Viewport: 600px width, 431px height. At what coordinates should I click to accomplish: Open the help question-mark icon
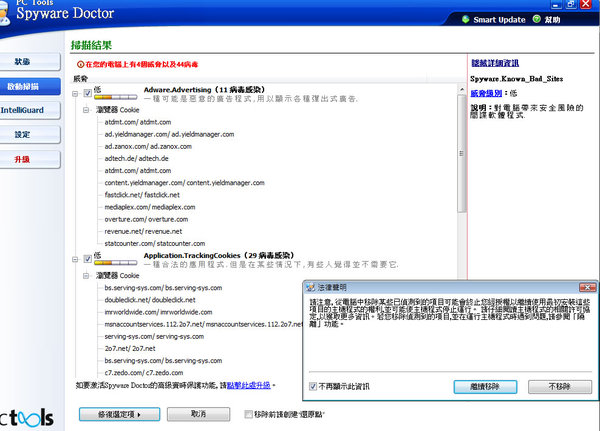pos(537,19)
